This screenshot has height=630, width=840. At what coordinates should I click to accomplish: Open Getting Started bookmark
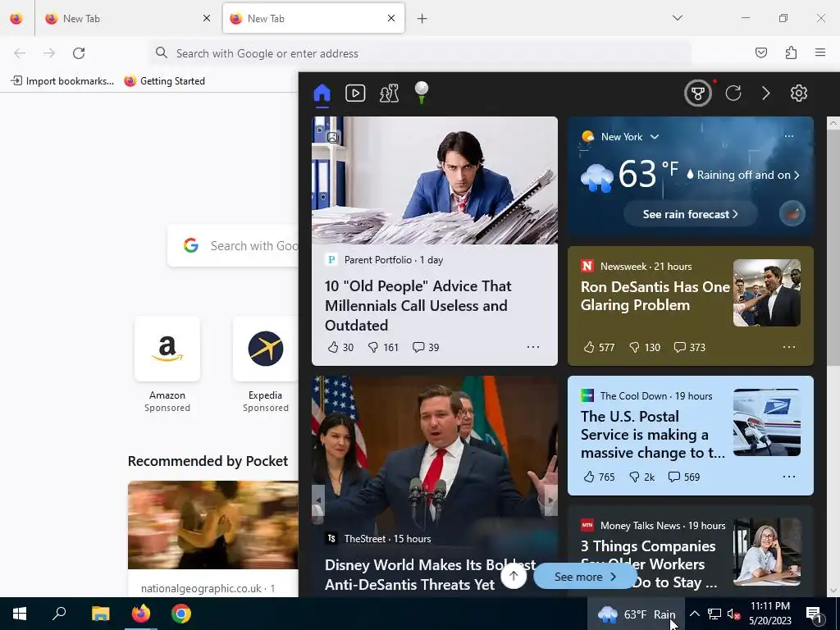(164, 81)
